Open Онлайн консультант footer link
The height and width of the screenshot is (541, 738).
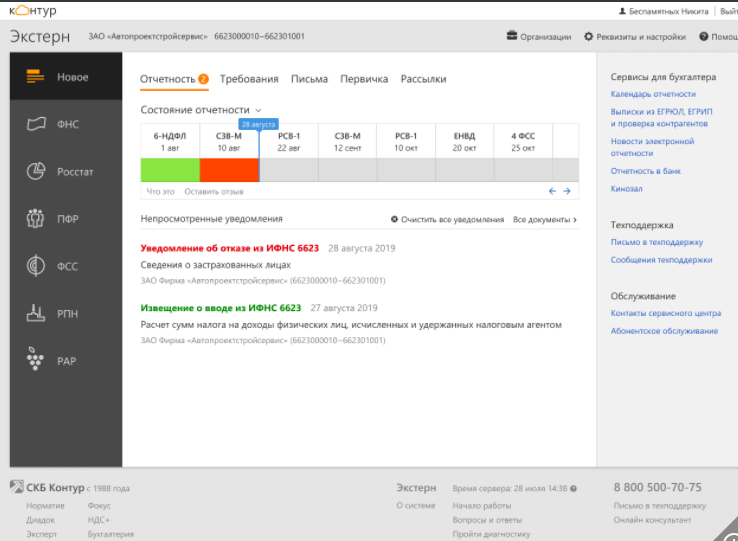pos(652,520)
